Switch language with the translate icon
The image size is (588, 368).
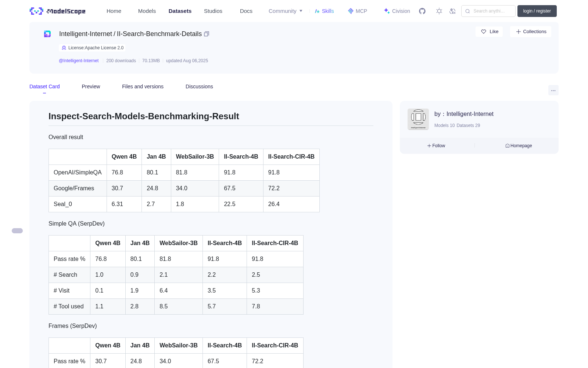452,11
